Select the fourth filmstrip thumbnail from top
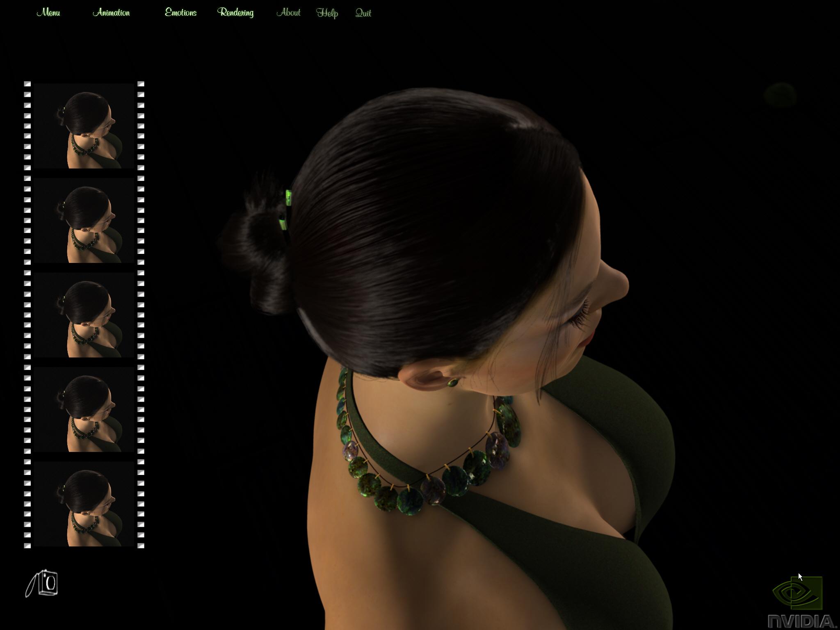This screenshot has height=630, width=840. click(84, 410)
